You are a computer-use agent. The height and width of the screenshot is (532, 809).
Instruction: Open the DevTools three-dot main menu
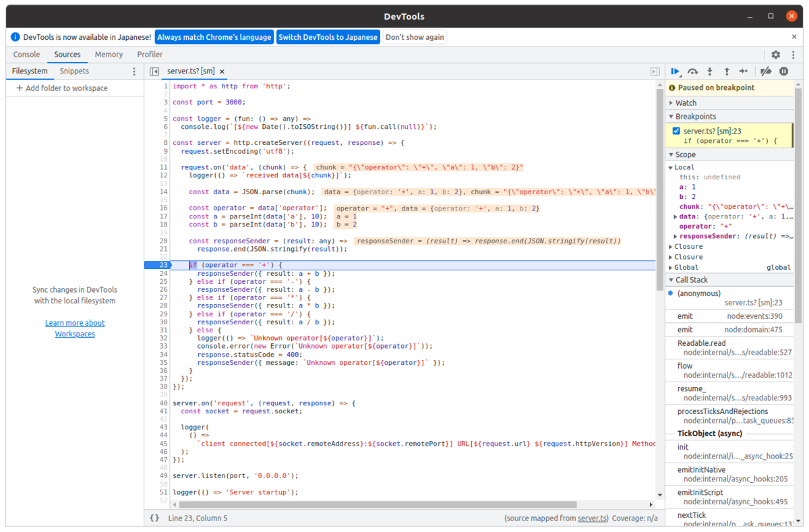pos(793,55)
